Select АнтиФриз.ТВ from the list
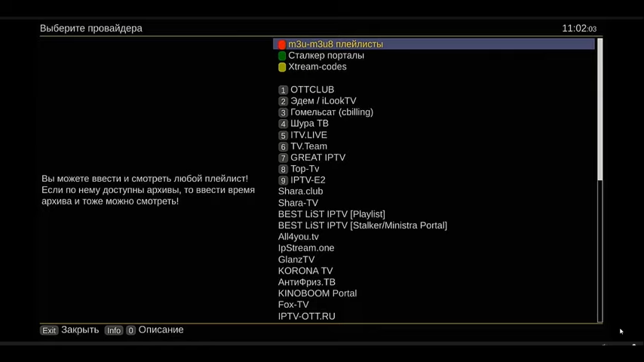Image resolution: width=644 pixels, height=362 pixels. (x=306, y=282)
